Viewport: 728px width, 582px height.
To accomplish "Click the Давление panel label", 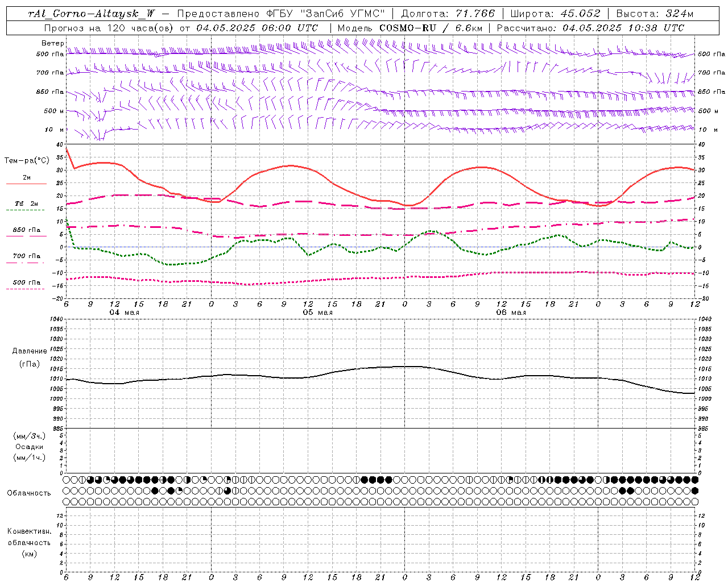I will click(30, 351).
